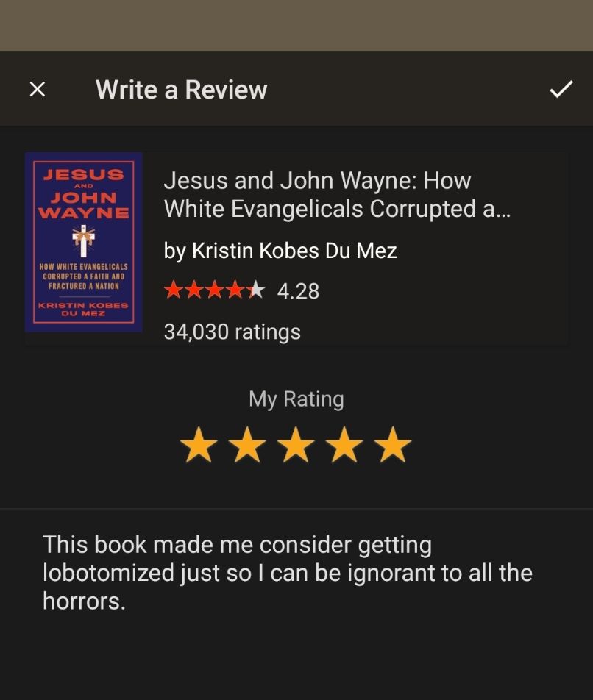Tap the brown status bar area at top
This screenshot has width=593, height=700.
pos(296,26)
